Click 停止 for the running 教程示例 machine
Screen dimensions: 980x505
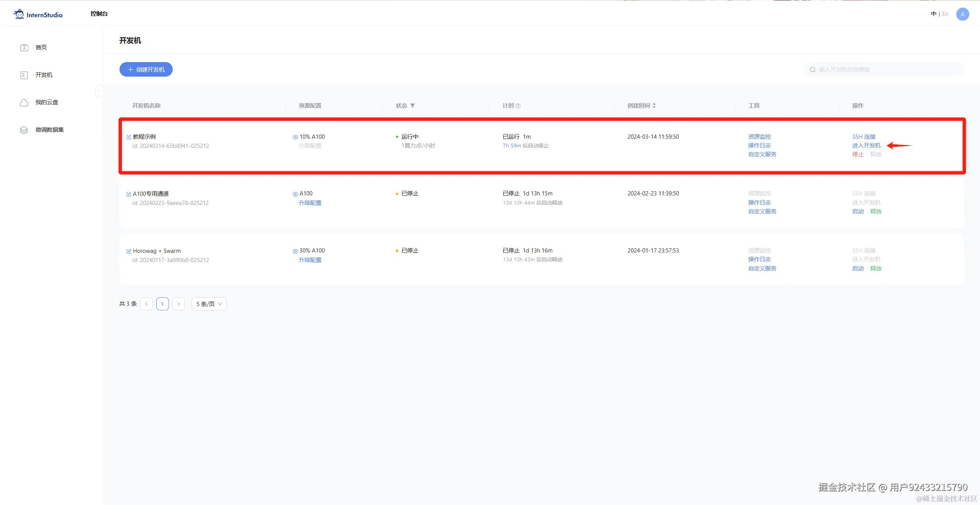pos(857,154)
